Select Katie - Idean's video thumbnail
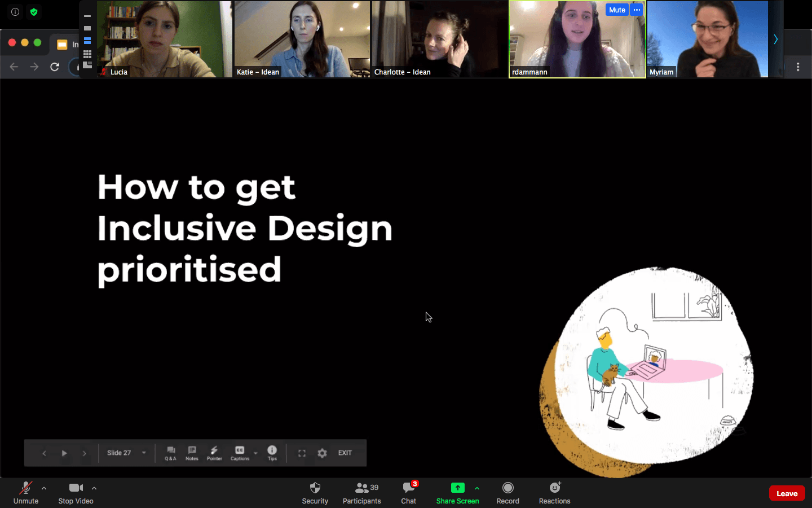Screen dimensions: 812x508 point(302,39)
